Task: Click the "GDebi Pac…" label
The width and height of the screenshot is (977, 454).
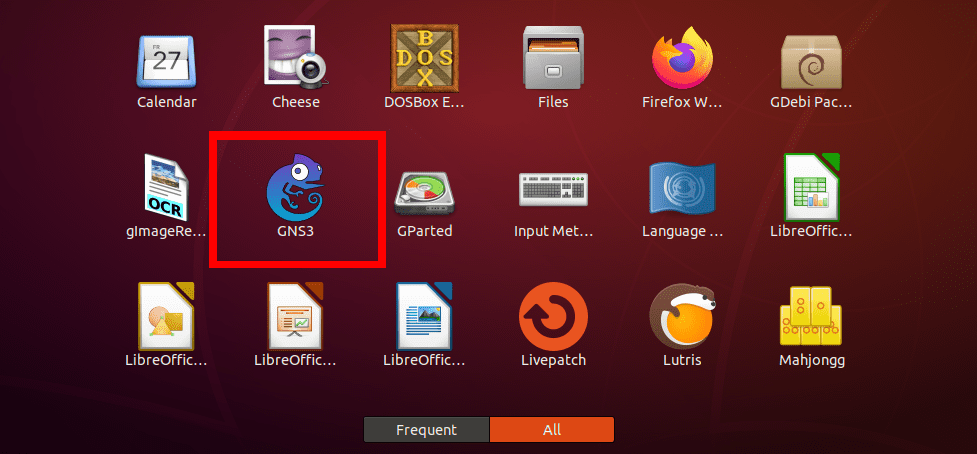Action: [811, 102]
